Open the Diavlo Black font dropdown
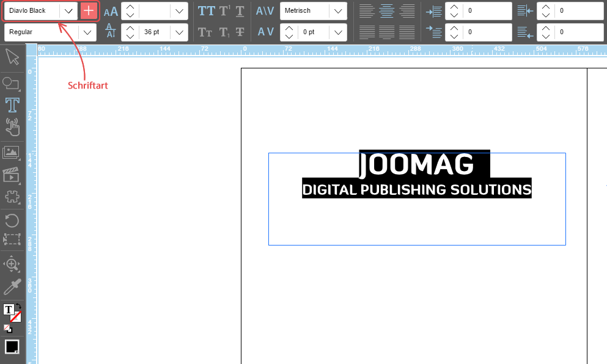Image resolution: width=607 pixels, height=364 pixels. pos(69,11)
